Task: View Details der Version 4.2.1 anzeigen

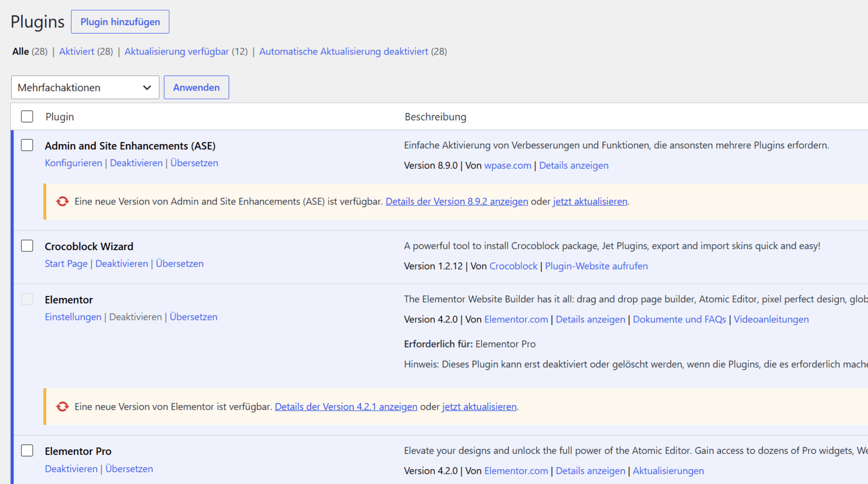Action: pyautogui.click(x=346, y=406)
